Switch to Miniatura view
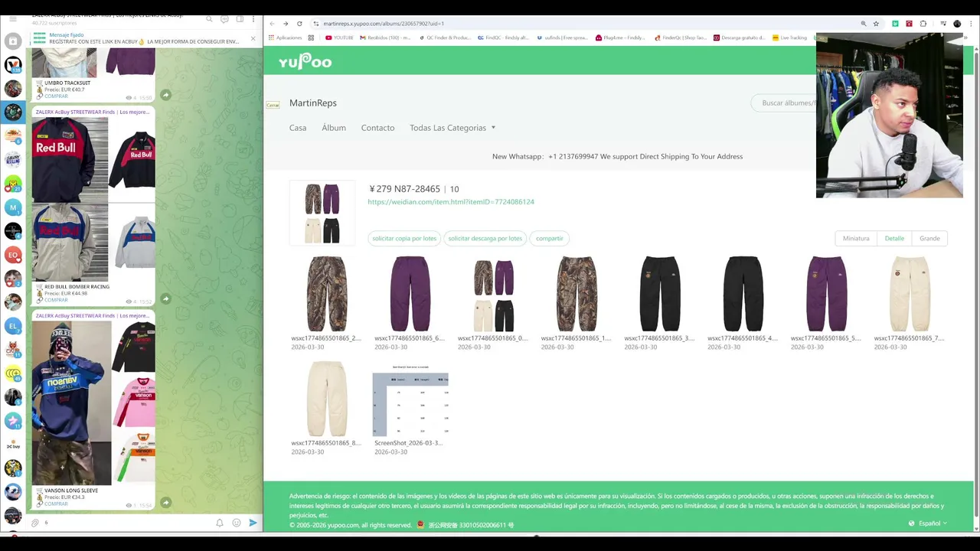 [856, 238]
